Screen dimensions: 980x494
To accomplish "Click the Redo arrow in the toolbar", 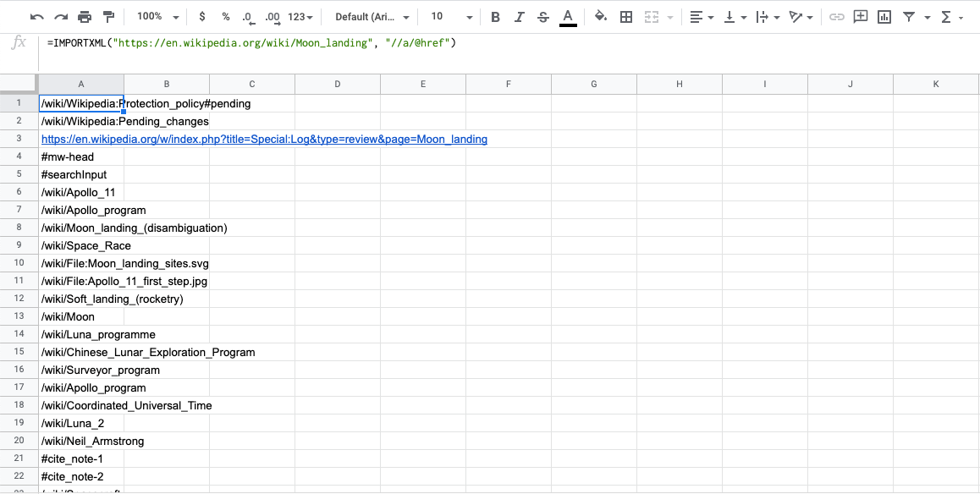I will [x=61, y=17].
